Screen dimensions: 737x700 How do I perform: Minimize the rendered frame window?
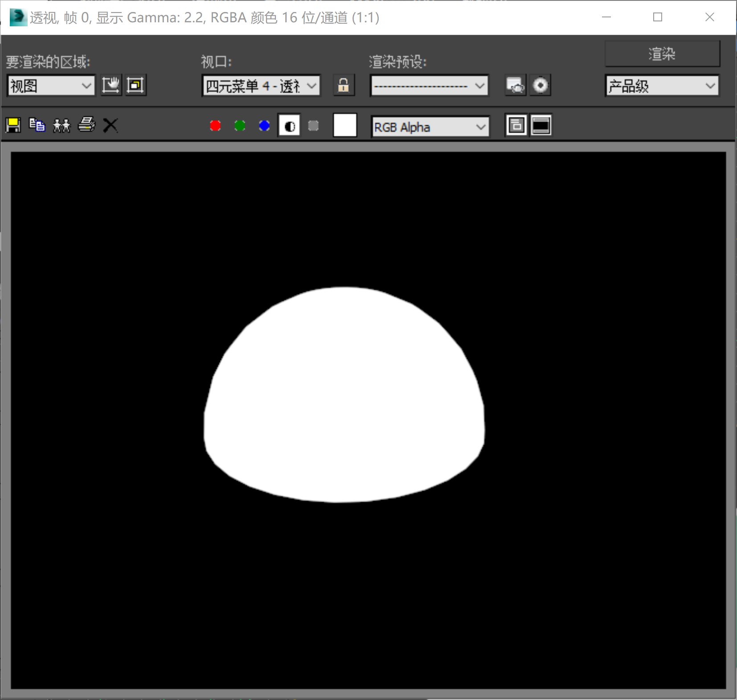[606, 17]
